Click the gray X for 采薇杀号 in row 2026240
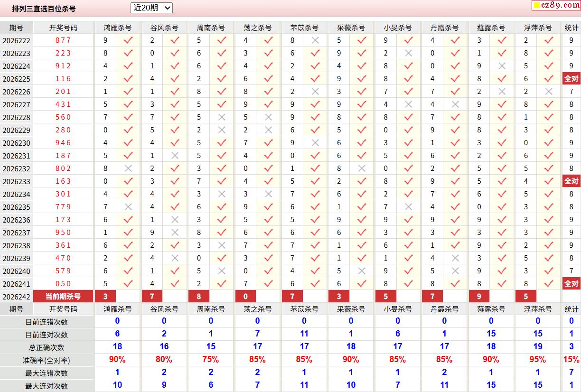581x392 pixels. coord(362,271)
